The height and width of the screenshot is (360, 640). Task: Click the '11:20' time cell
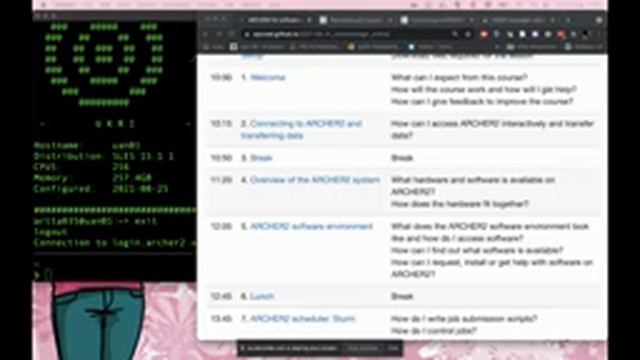[x=221, y=180]
